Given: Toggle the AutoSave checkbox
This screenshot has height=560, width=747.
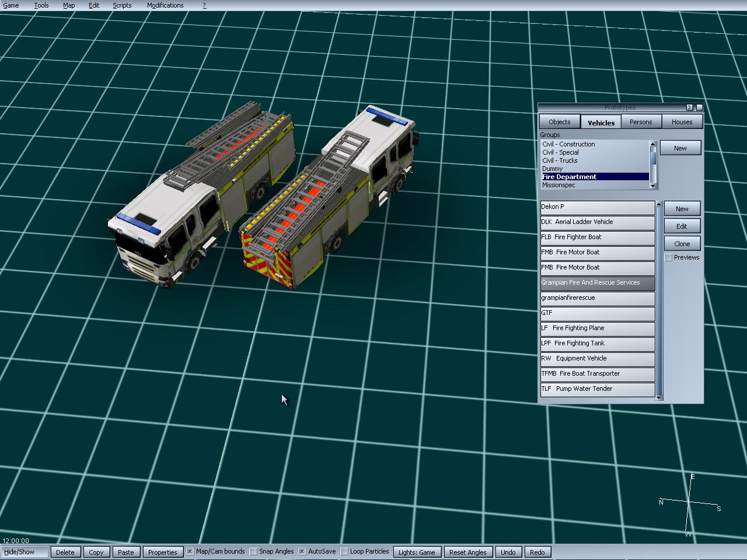Looking at the screenshot, I should point(302,551).
